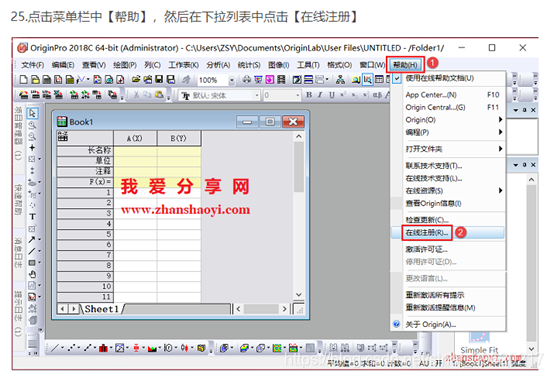This screenshot has height=378, width=554.
Task: Click 关于 Origin(A)... entry
Action: pyautogui.click(x=448, y=324)
